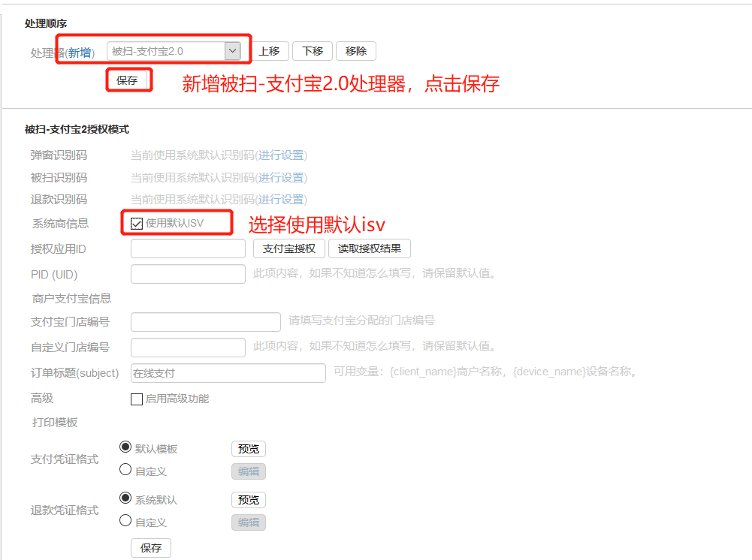
Task: Open 进行设置 link for 弹窗识别码
Action: (x=281, y=155)
